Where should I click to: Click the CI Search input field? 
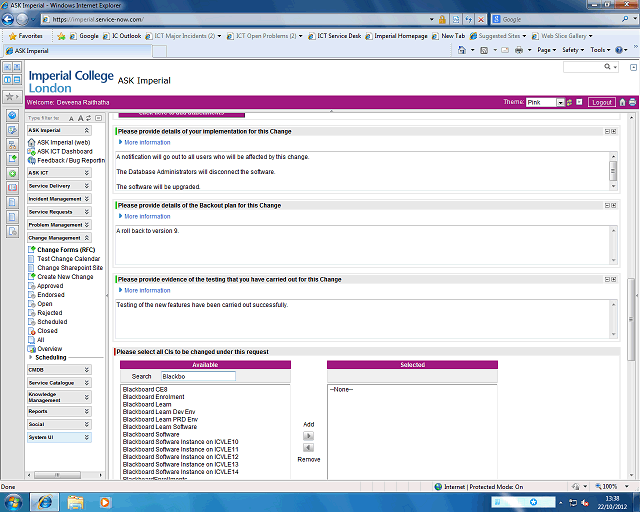tap(198, 376)
